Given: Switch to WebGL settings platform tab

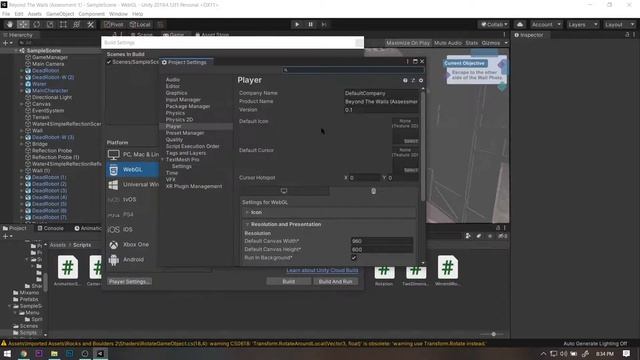Looking at the screenshot, I should coord(373,191).
